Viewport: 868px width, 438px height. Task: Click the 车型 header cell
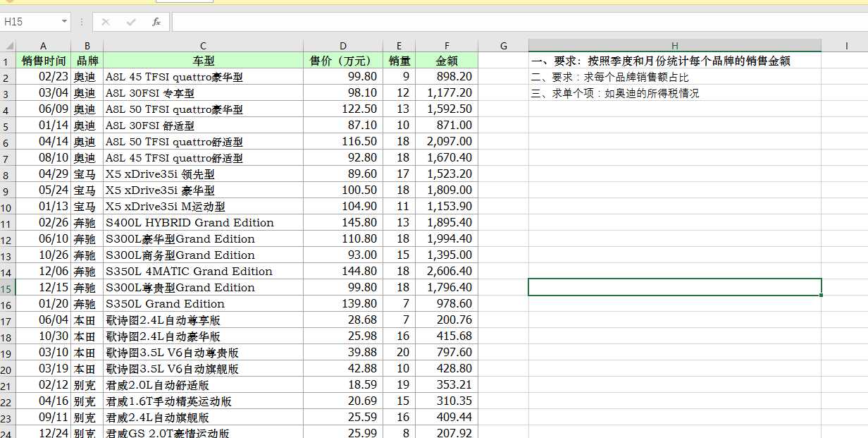pos(203,61)
